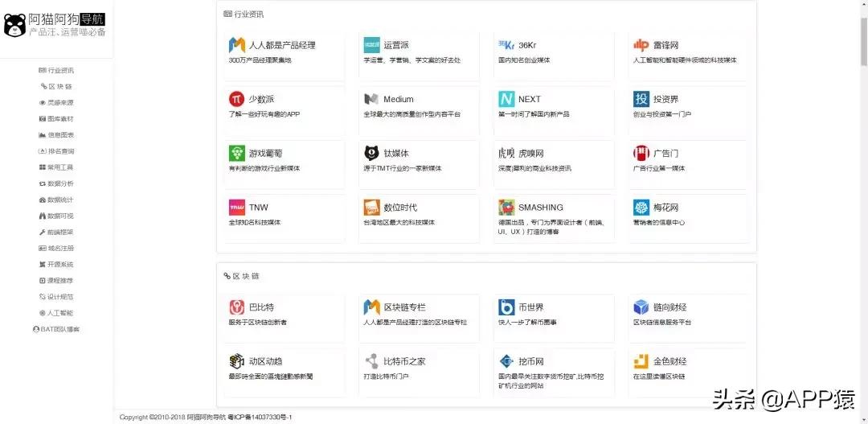
Task: Click the 区块链 section heading
Action: point(241,276)
